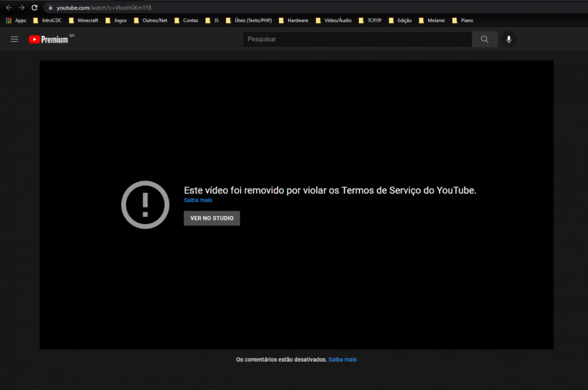This screenshot has width=588, height=390.
Task: Click the exclamation warning icon
Action: point(145,205)
